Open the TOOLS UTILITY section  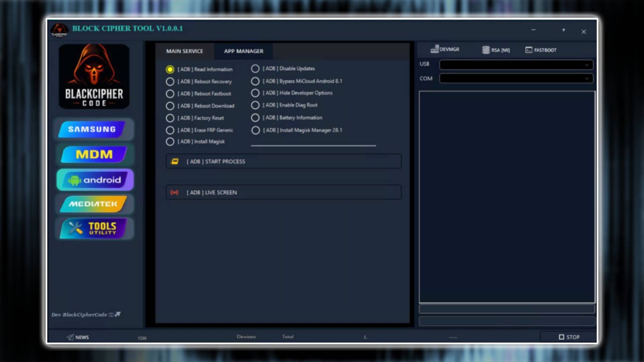[x=94, y=228]
